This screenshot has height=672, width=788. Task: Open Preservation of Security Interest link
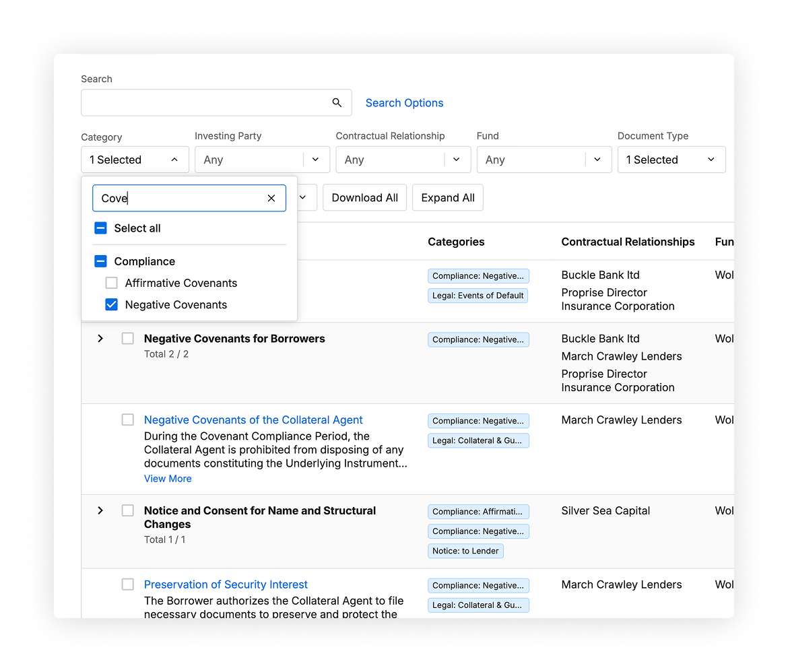coord(226,584)
